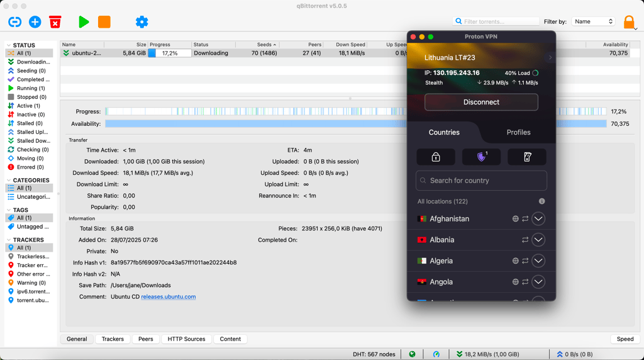
Task: Select Checking (0) status filter
Action: pos(29,150)
